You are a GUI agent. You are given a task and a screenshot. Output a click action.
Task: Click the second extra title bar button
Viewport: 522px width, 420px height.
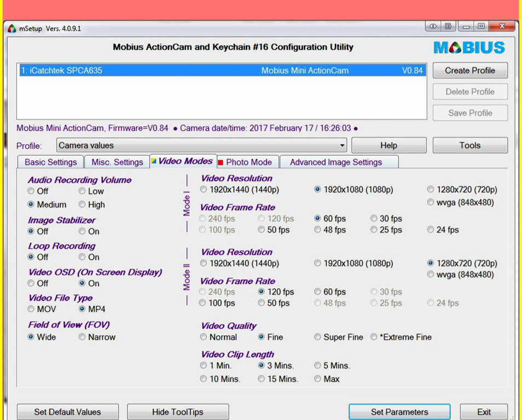point(448,26)
